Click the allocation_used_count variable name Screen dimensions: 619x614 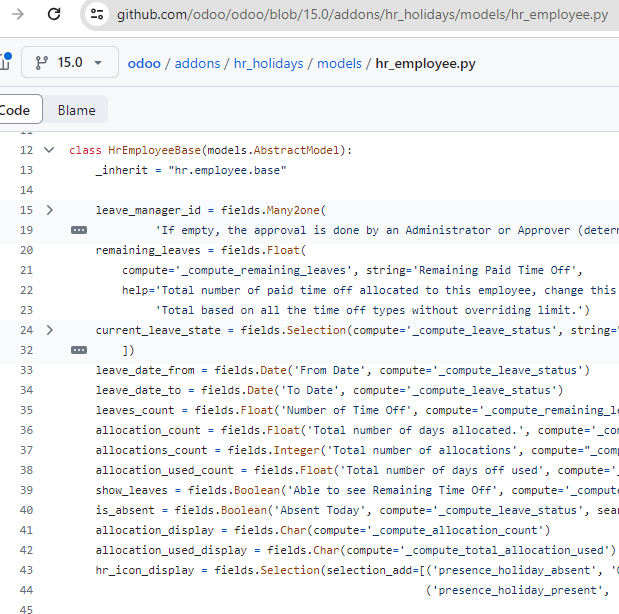(x=165, y=470)
